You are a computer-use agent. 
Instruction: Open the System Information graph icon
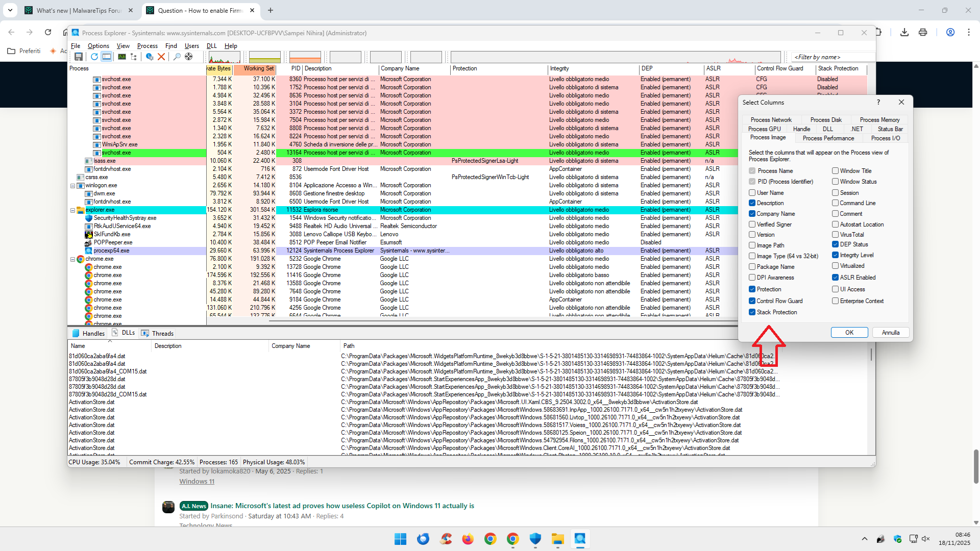tap(122, 57)
